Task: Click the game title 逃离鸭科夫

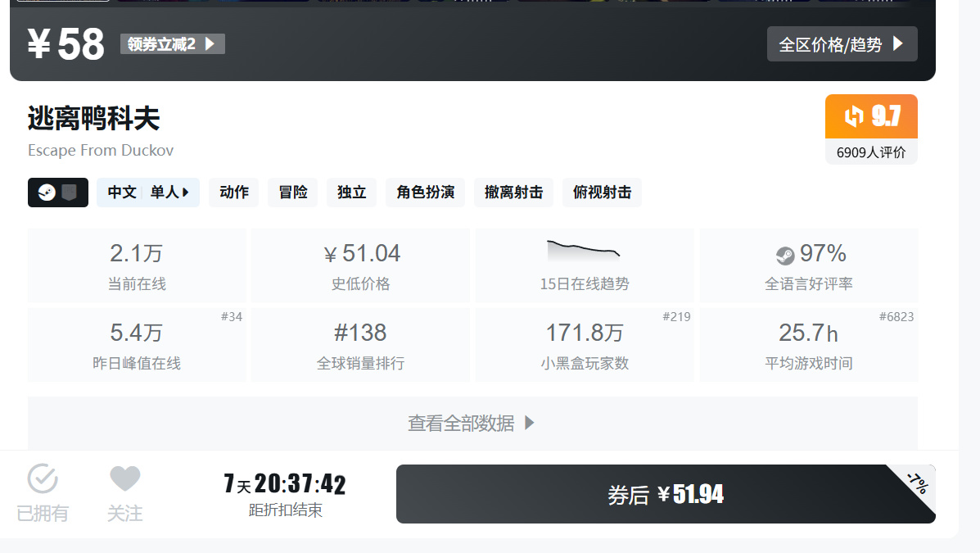Action: coord(94,118)
